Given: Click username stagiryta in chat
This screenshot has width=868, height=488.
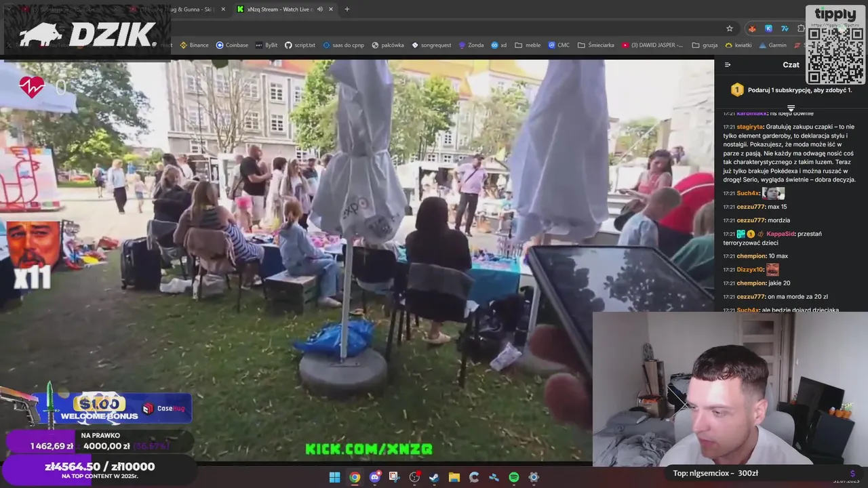Looking at the screenshot, I should [x=750, y=127].
